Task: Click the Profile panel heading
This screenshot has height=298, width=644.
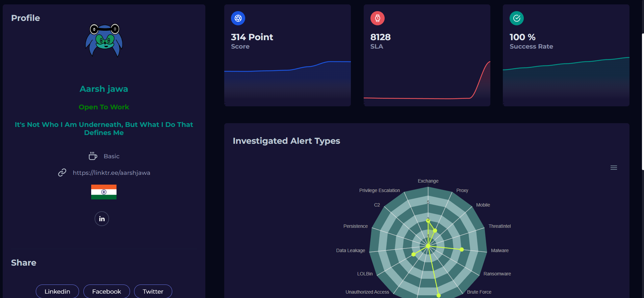Action: click(x=25, y=18)
